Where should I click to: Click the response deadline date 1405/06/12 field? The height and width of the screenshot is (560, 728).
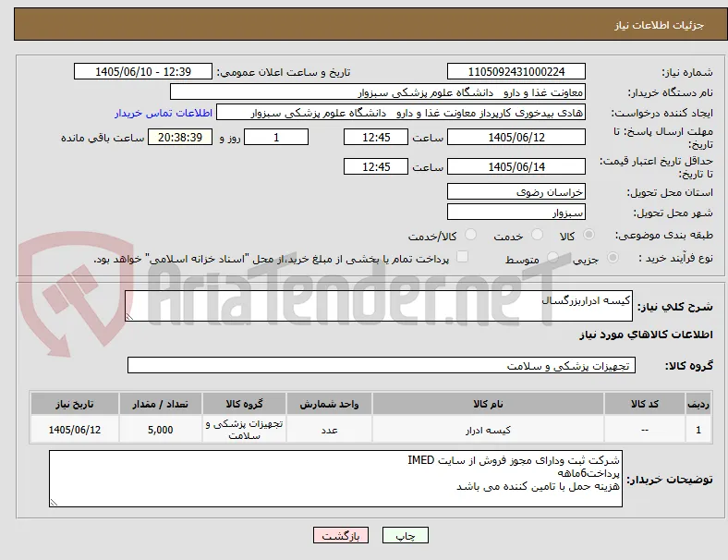(x=516, y=138)
